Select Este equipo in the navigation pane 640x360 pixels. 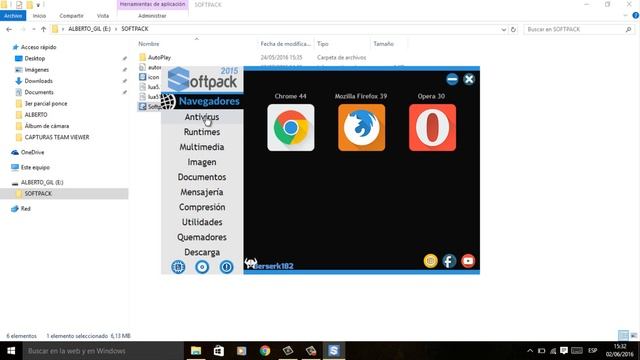[x=35, y=167]
